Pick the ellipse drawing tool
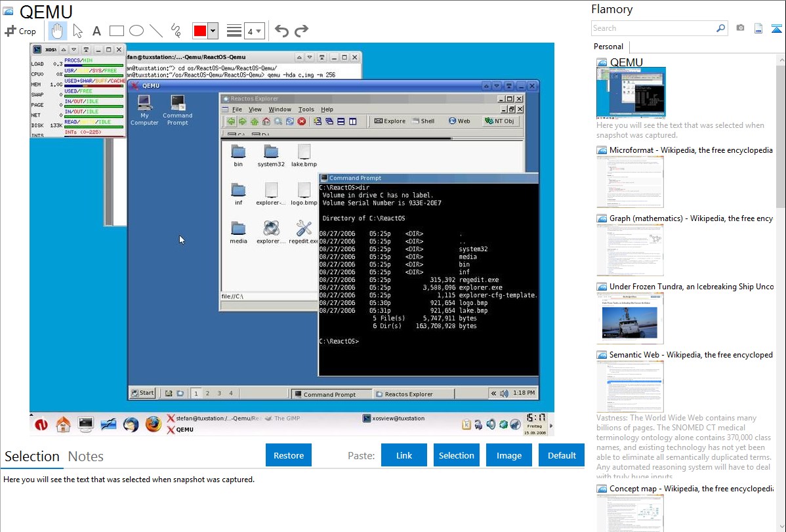786x532 pixels. pos(136,31)
